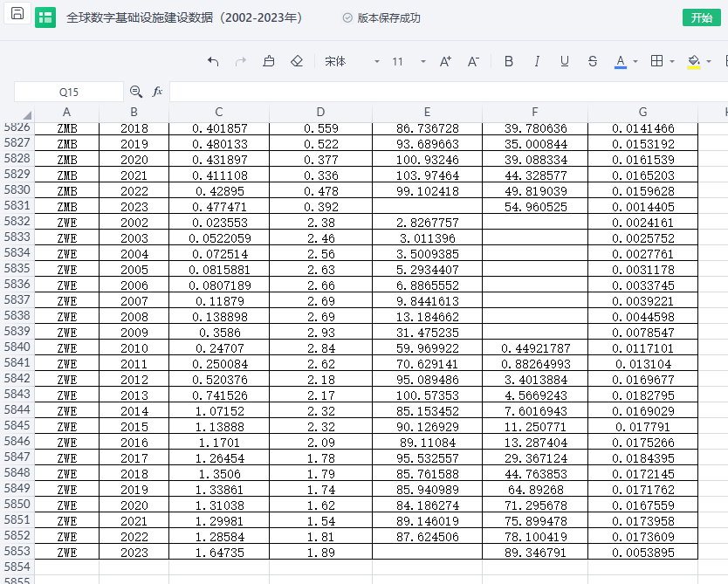This screenshot has width=728, height=584.
Task: Toggle bold formatting
Action: coord(509,61)
